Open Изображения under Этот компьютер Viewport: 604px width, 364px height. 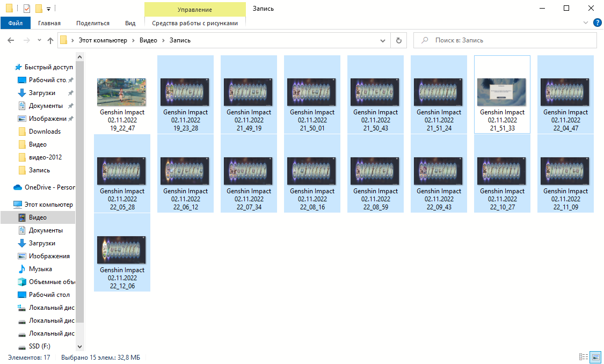[x=49, y=256]
